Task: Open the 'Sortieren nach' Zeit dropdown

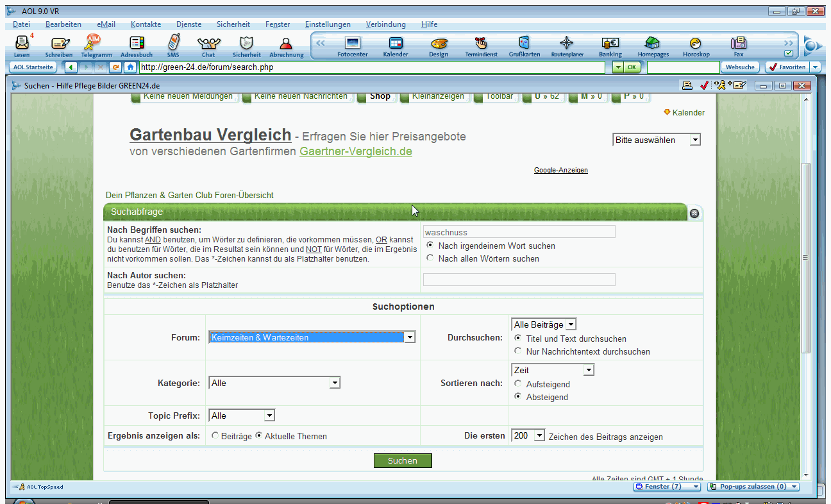Action: 588,370
